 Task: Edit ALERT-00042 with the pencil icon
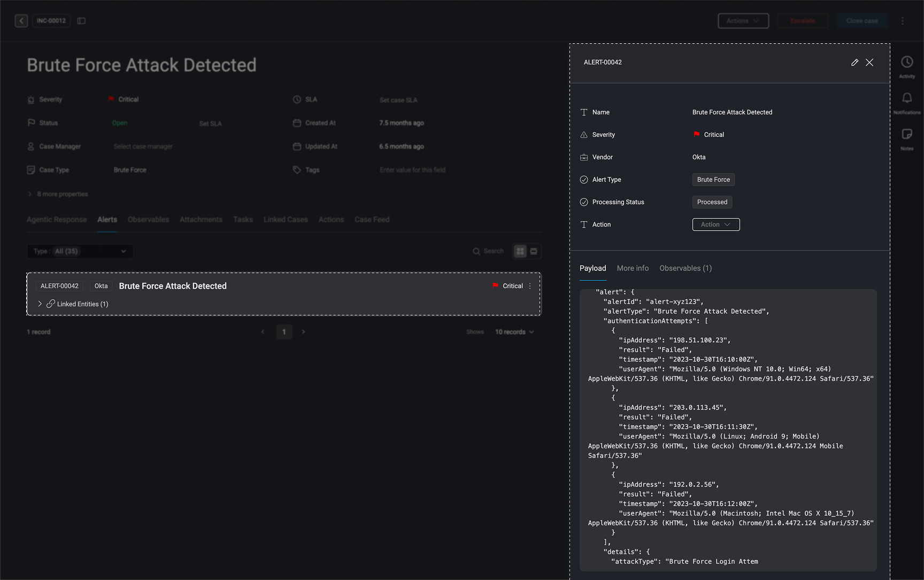click(854, 63)
